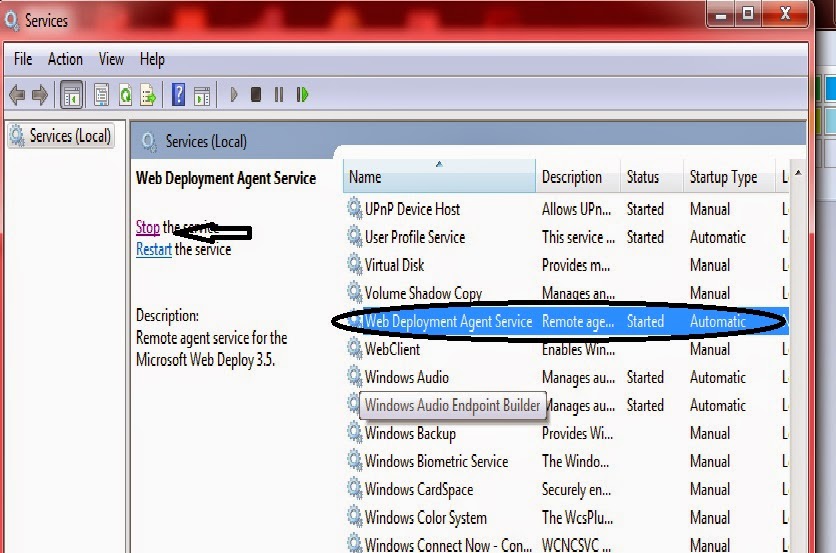Image resolution: width=836 pixels, height=553 pixels.
Task: Click the Start Service play icon
Action: [234, 95]
